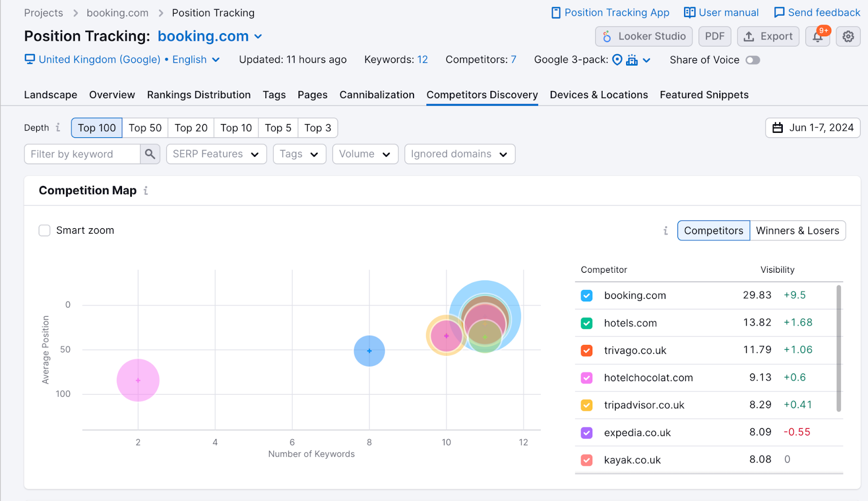Click the Competition Map info icon
The image size is (868, 501).
[145, 191]
